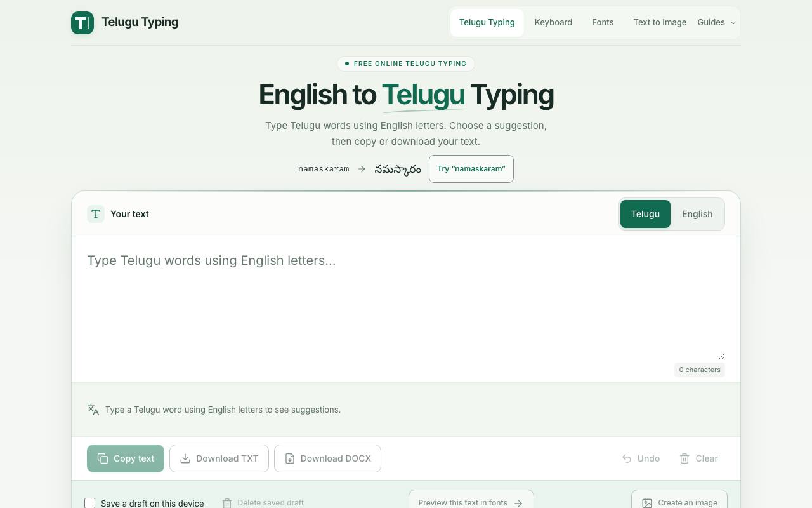
Task: Click the 0 characters counter
Action: click(x=700, y=370)
